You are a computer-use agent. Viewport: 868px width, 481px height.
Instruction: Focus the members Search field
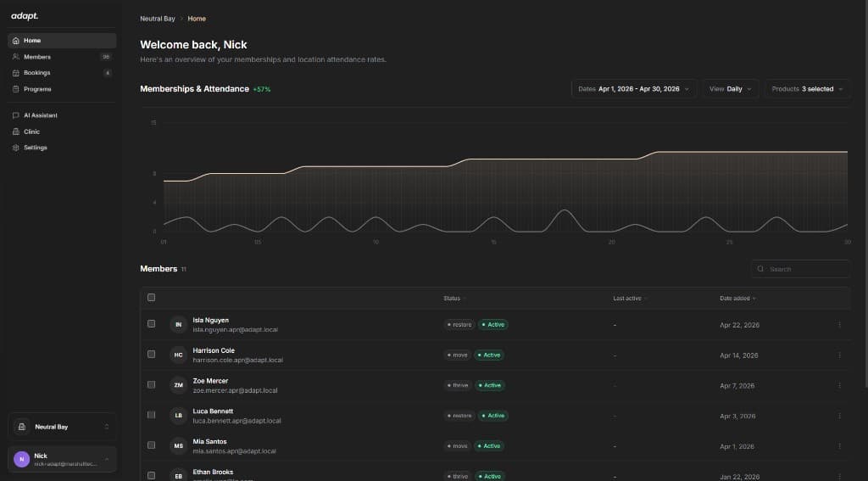click(x=800, y=269)
